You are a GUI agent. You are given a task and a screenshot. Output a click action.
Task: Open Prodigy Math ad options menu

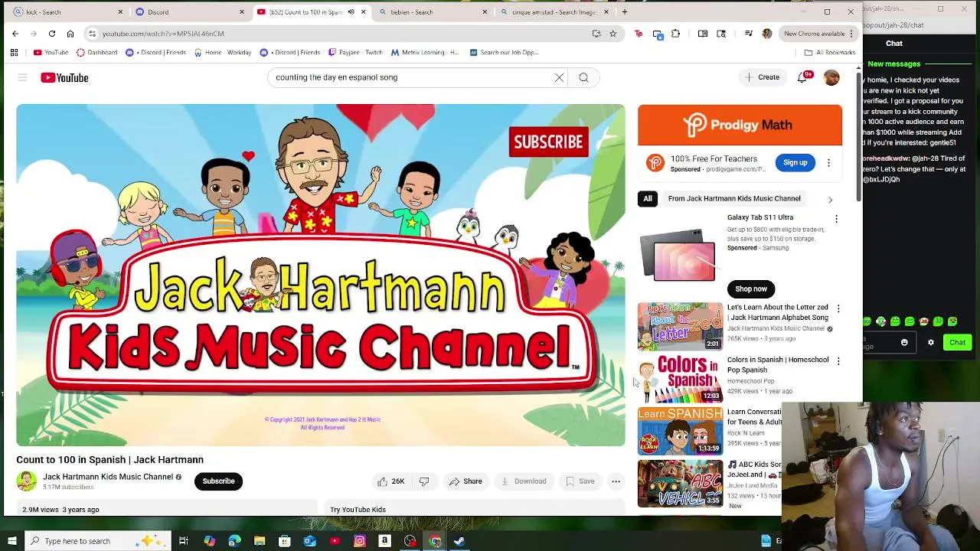[x=828, y=162]
